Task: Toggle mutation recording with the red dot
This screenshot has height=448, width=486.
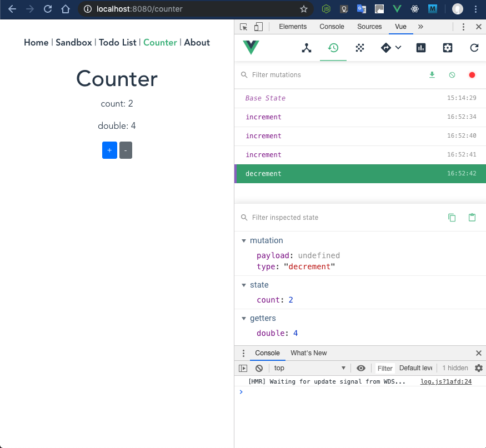Action: [x=472, y=74]
